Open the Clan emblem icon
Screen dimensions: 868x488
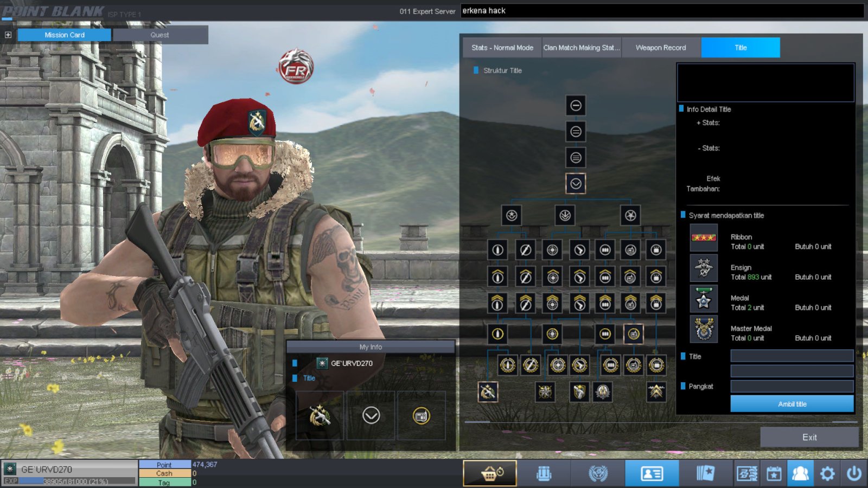point(598,473)
